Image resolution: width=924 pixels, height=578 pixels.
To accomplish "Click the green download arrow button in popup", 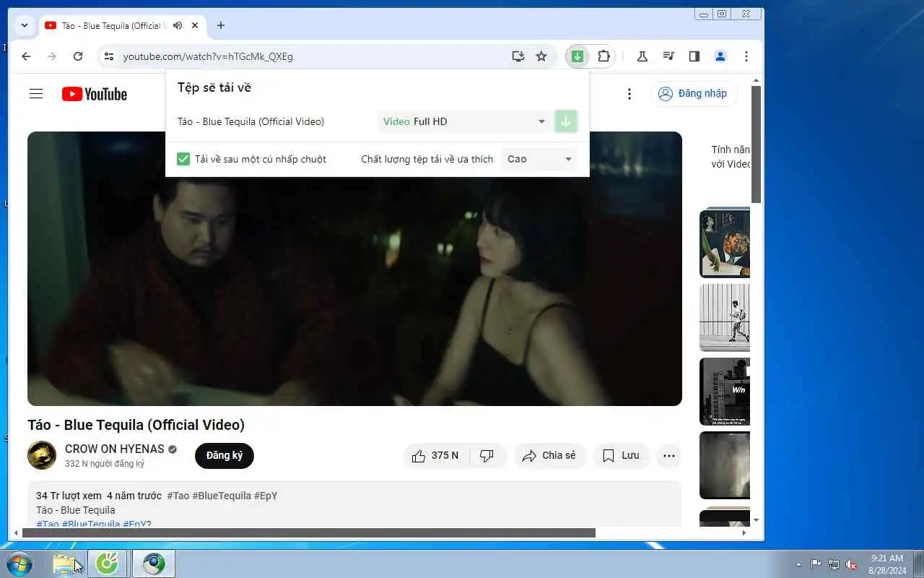I will tap(566, 121).
